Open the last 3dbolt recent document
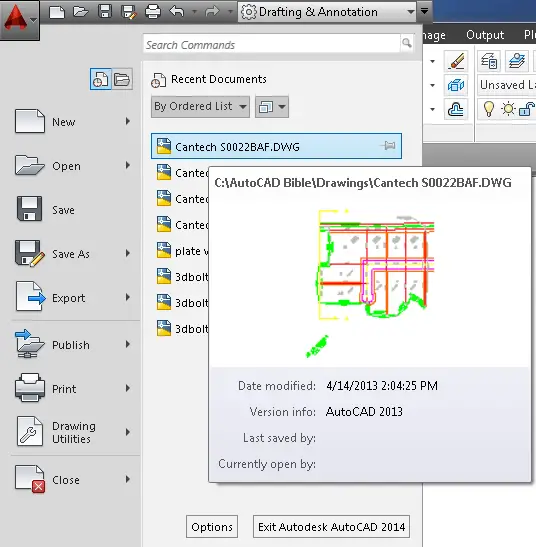 pyautogui.click(x=182, y=329)
